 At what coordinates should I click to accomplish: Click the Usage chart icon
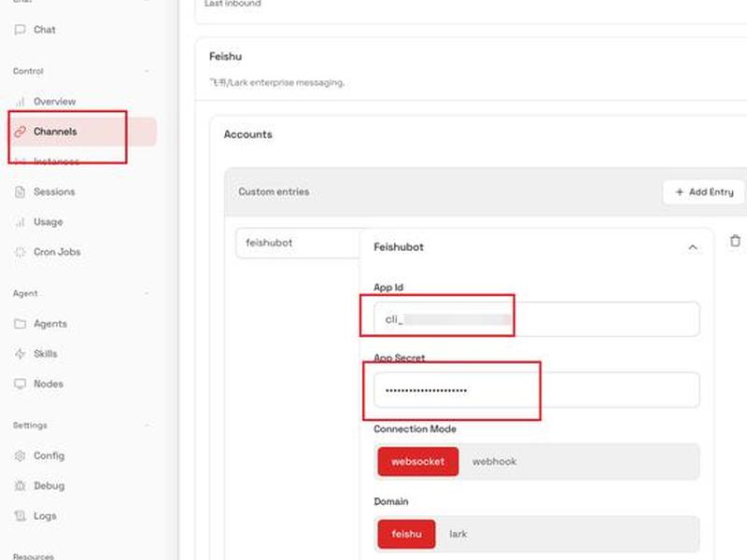coord(20,222)
